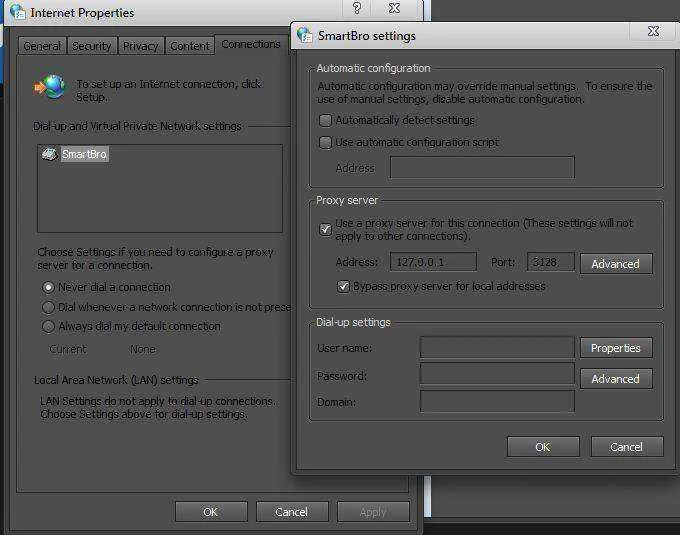680x535 pixels.
Task: Open proxy server Advanced settings
Action: tap(616, 264)
